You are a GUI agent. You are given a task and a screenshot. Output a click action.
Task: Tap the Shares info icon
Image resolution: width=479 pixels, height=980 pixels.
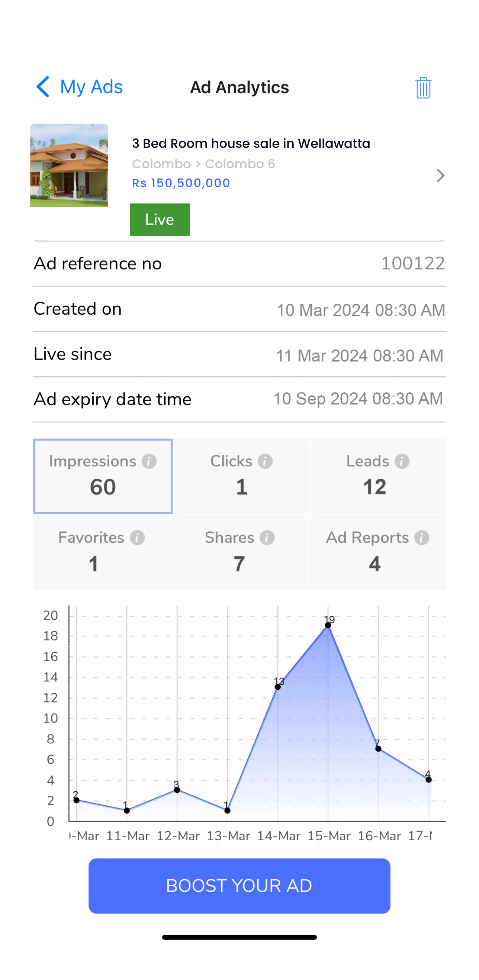pyautogui.click(x=267, y=538)
